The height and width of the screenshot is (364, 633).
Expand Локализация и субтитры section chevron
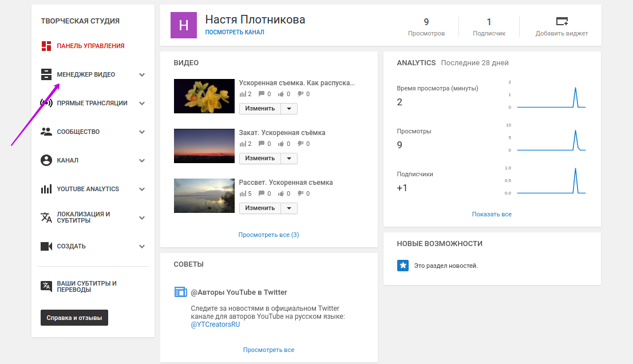(x=142, y=218)
